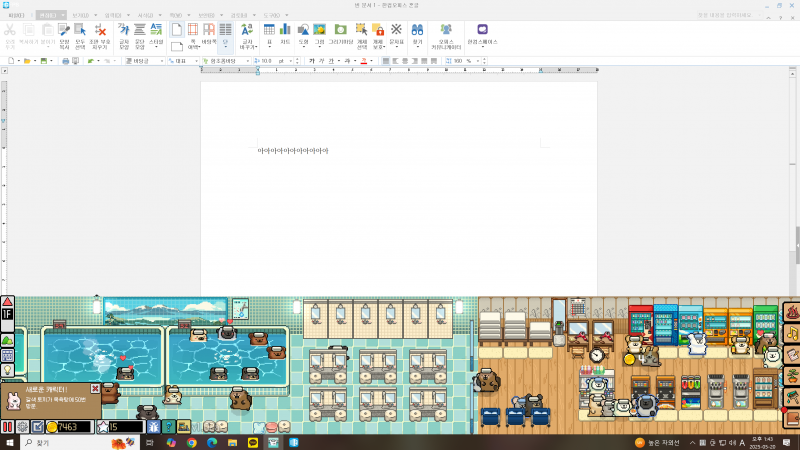Click the Find binoculars icon
The image size is (800, 450).
point(417,30)
